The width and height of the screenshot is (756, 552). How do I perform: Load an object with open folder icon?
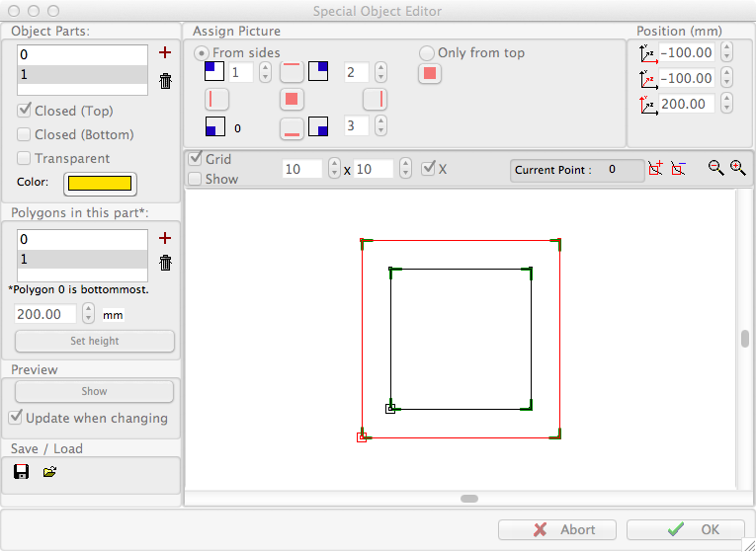pos(49,472)
